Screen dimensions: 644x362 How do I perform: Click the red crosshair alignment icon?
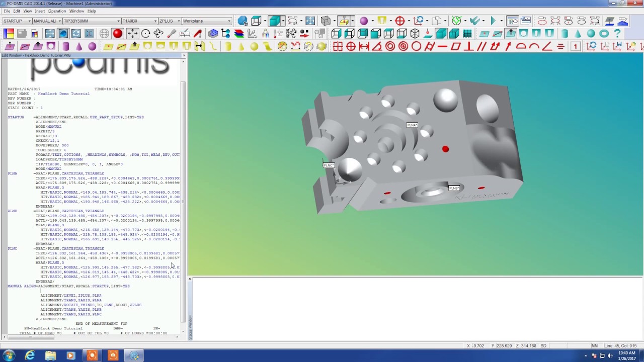pyautogui.click(x=400, y=21)
